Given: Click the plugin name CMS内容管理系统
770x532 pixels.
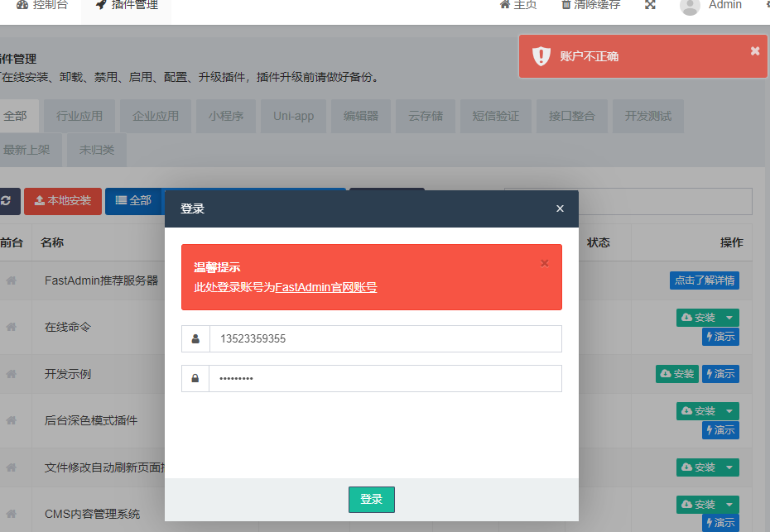Looking at the screenshot, I should tap(93, 514).
